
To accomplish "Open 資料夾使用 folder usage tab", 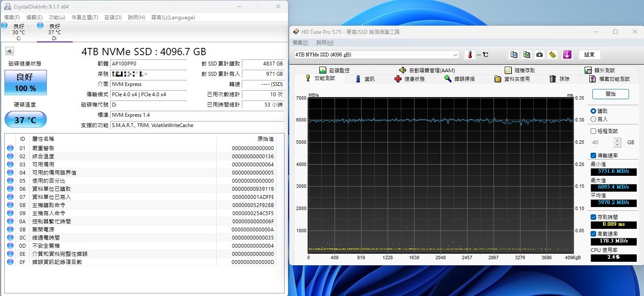I will click(512, 79).
